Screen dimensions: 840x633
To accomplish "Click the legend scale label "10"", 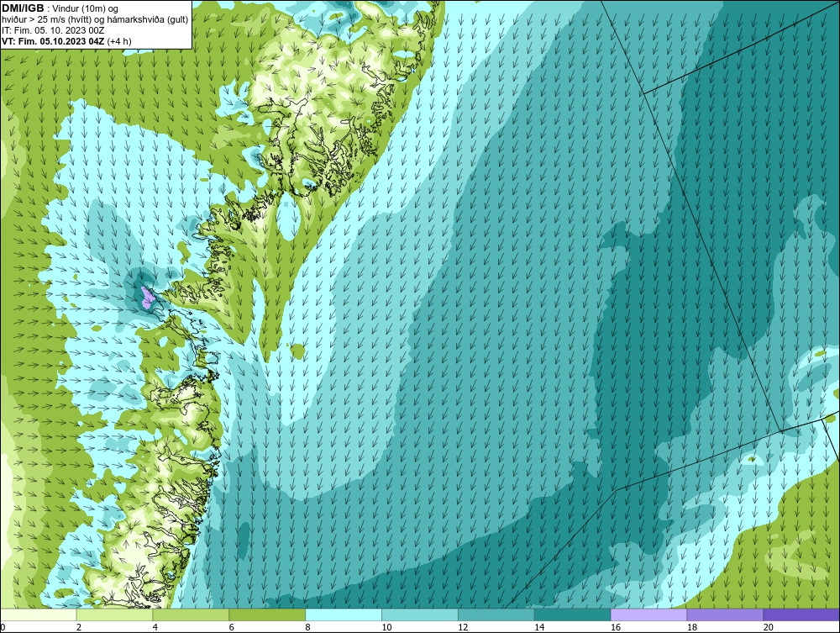I will click(386, 627).
